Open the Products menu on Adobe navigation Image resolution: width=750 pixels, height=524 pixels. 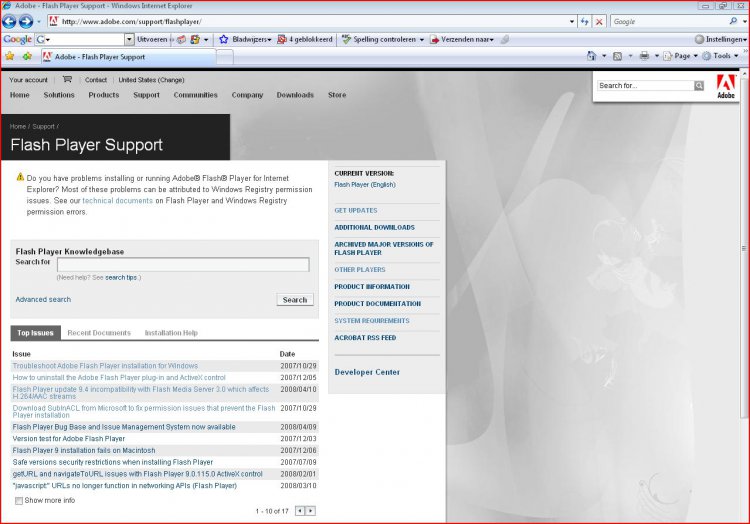tap(104, 95)
